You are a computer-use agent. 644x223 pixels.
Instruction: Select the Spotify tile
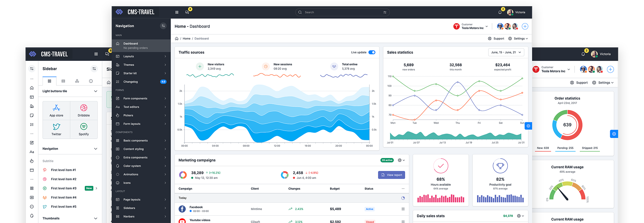tap(84, 129)
